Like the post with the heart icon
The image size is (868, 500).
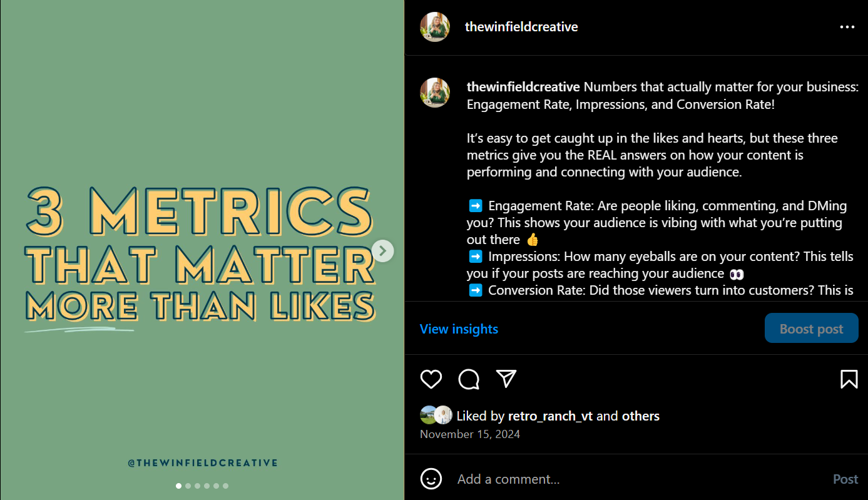pyautogui.click(x=431, y=379)
